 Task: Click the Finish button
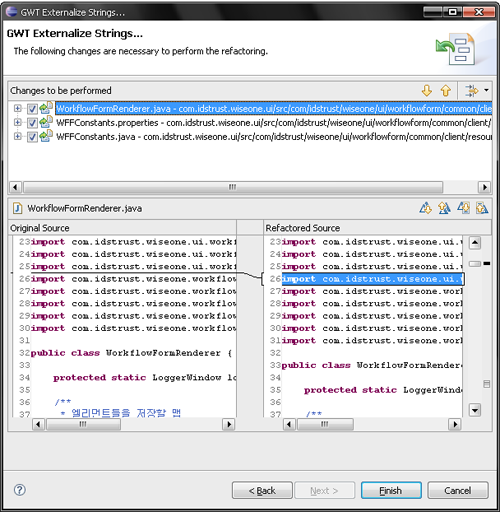(391, 490)
